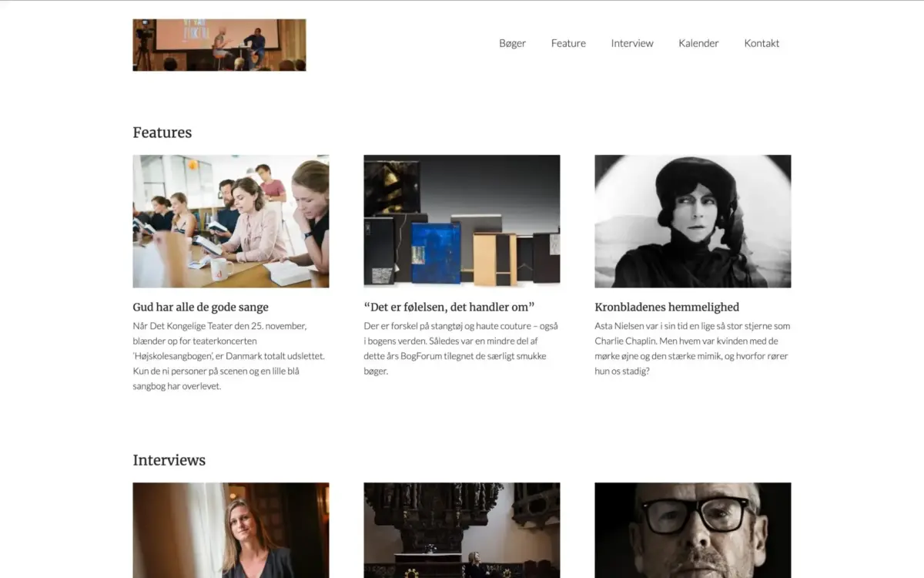Image resolution: width=924 pixels, height=578 pixels.
Task: Click the site logo image in header
Action: click(x=219, y=45)
